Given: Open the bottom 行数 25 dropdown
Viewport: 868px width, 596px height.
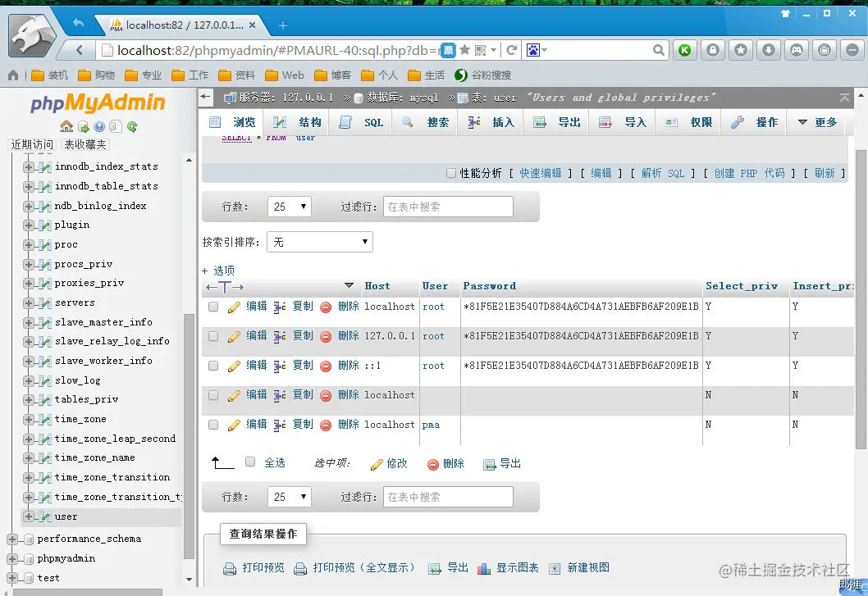Looking at the screenshot, I should (x=289, y=496).
